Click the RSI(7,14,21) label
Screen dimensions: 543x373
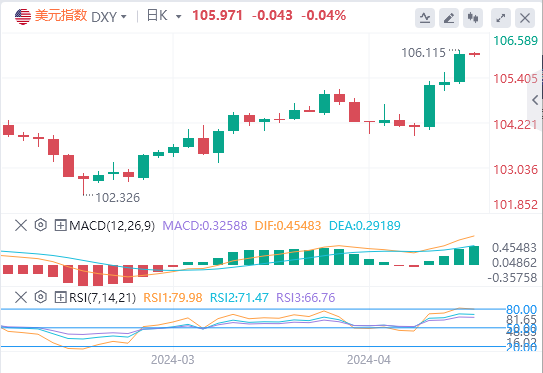click(x=102, y=297)
